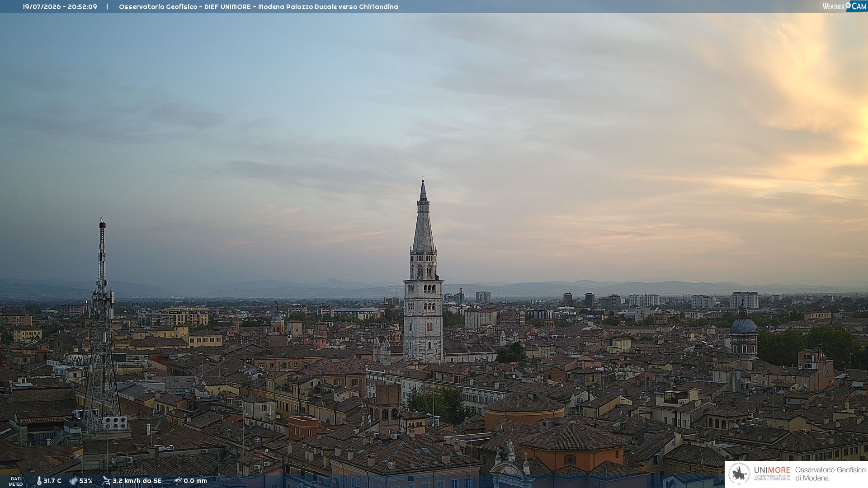Click the humidity droplet icon
This screenshot has width=868, height=488.
pos(73,481)
